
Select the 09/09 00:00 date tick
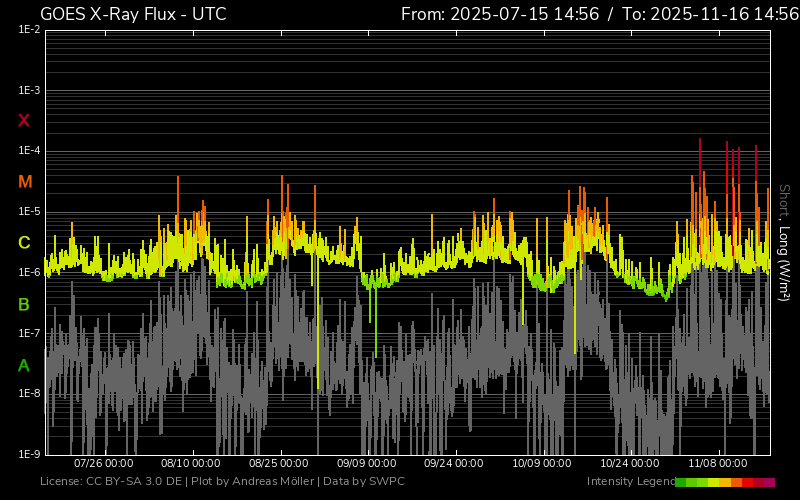pyautogui.click(x=367, y=464)
